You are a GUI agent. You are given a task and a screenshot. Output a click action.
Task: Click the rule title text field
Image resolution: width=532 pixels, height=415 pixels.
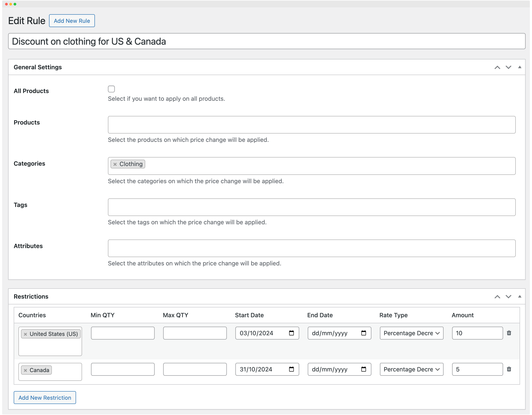coord(267,41)
